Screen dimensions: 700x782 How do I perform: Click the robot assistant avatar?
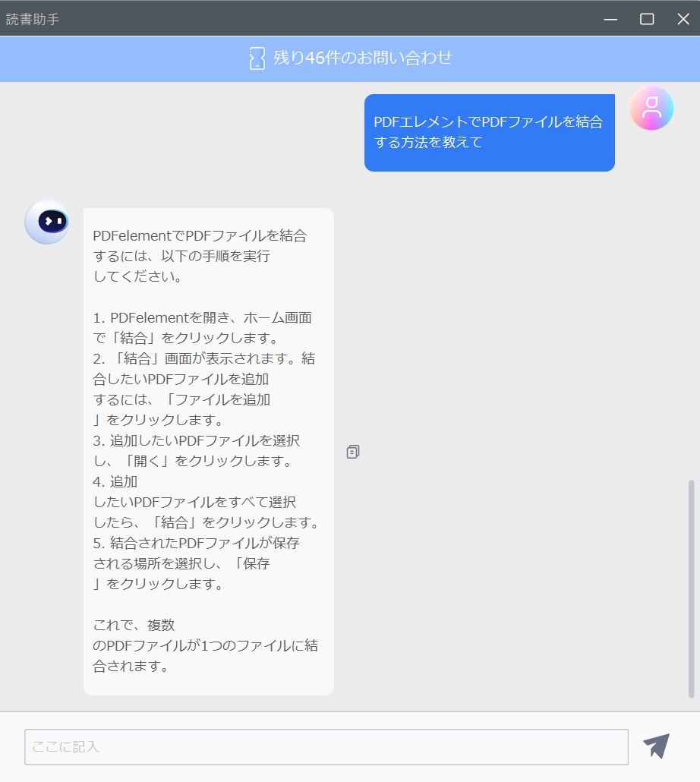47,222
